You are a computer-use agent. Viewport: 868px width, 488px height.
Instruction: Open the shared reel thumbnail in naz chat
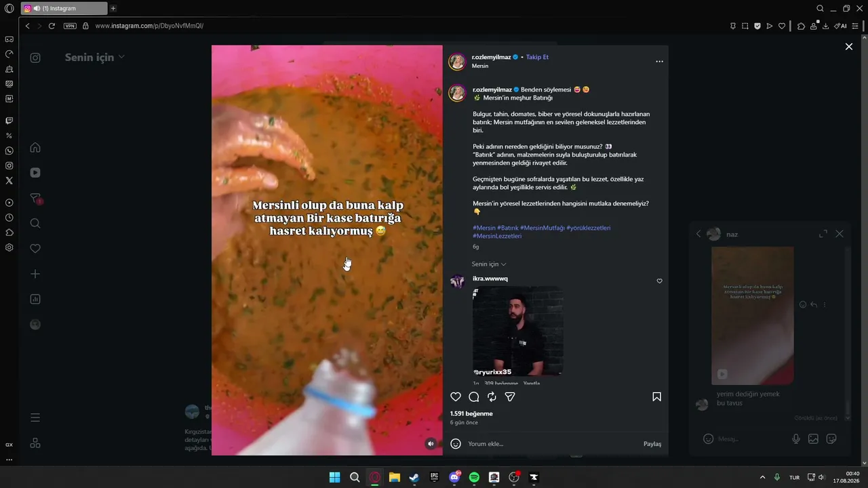(752, 316)
